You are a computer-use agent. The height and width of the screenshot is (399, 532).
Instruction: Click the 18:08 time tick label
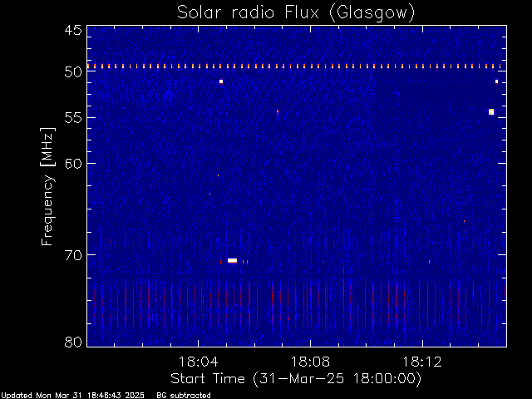coord(310,362)
